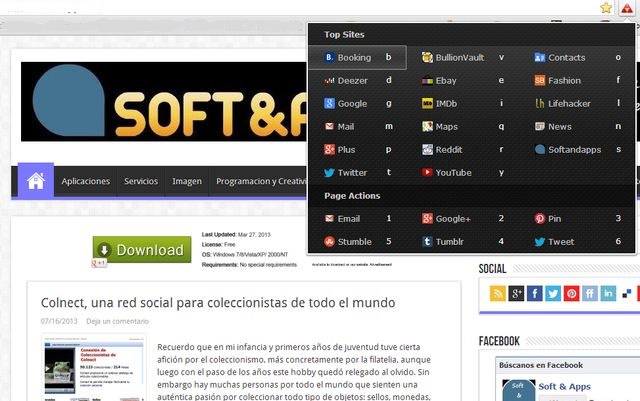640x401 pixels.
Task: Click the Top Sites heading
Action: point(344,35)
